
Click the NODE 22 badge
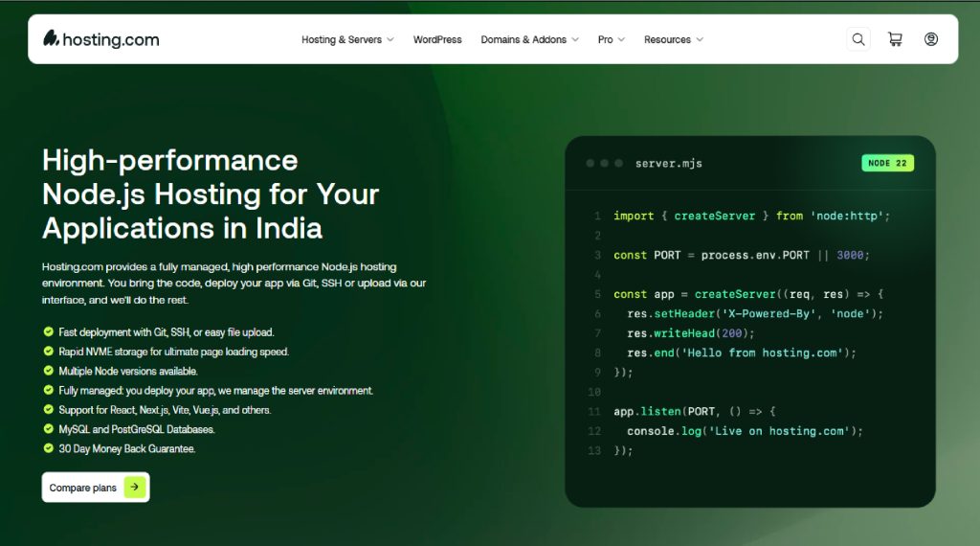[x=887, y=163]
